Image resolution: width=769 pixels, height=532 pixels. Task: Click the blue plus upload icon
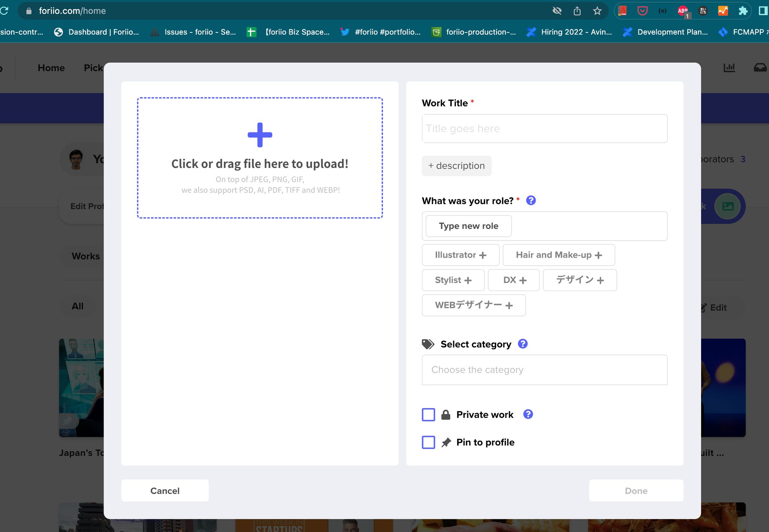260,135
